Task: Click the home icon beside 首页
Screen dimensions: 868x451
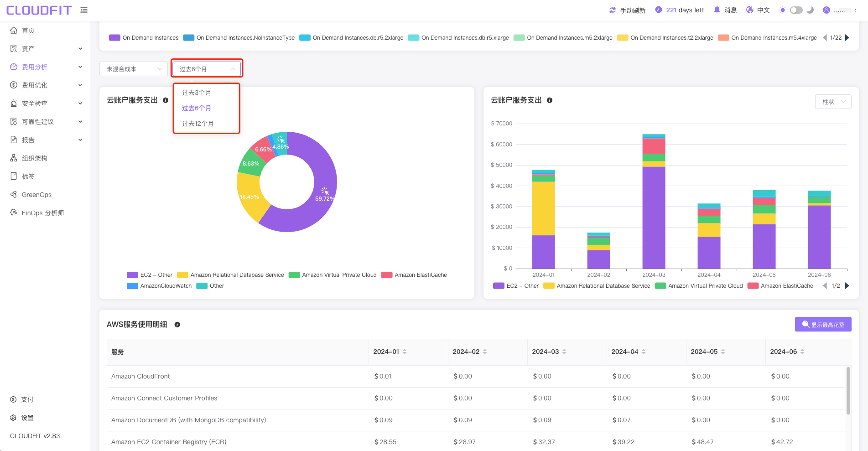Action: tap(14, 30)
